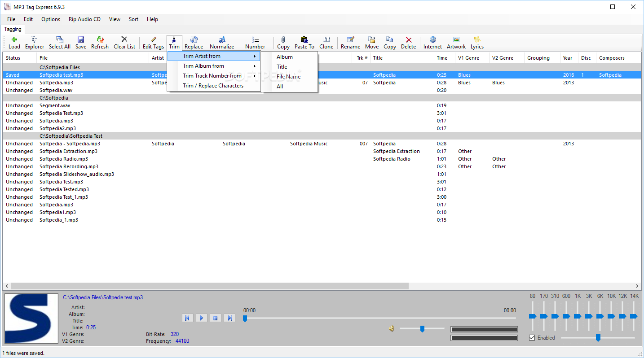Click the Rename files icon
Screen dimensions: 644x358
click(x=350, y=43)
